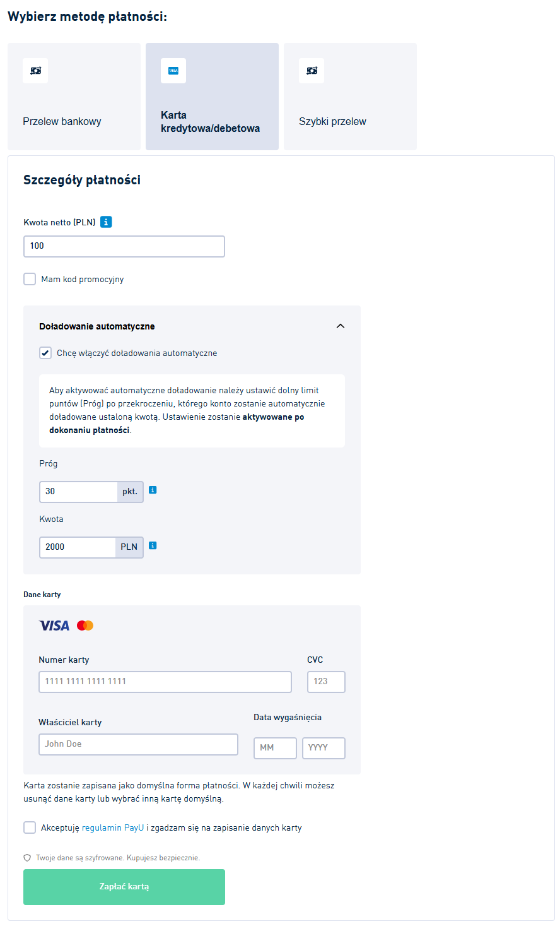560x931 pixels.
Task: Click the Zapłać kartą button
Action: coord(124,887)
